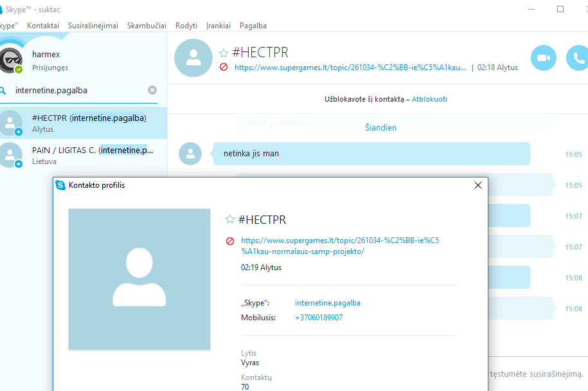
Task: Open the Susirašinėjimai menu
Action: tap(93, 26)
